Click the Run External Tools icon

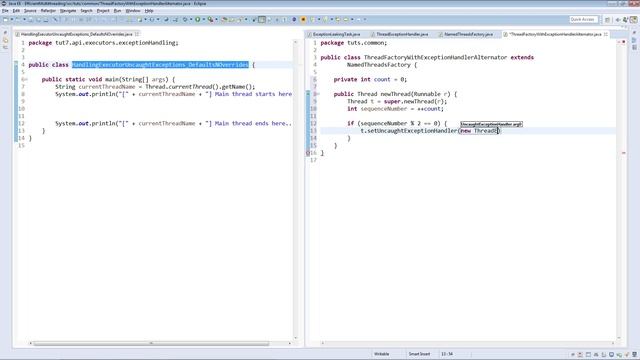tap(211, 19)
